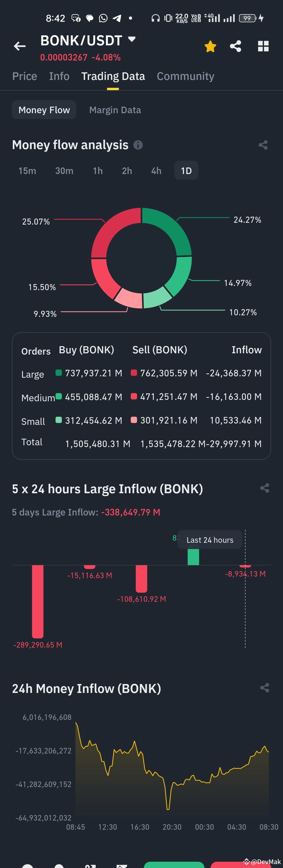Select the 15m interval
The width and height of the screenshot is (283, 868).
click(x=27, y=171)
